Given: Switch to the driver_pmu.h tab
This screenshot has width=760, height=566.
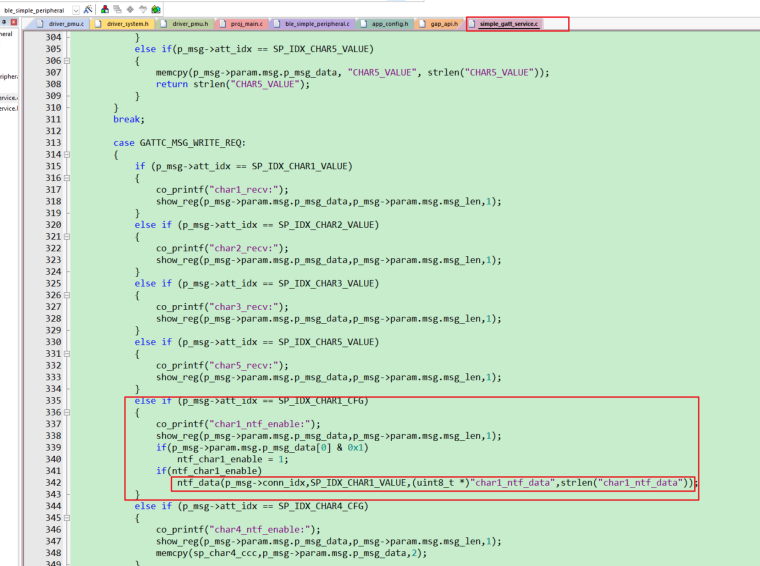Looking at the screenshot, I should pyautogui.click(x=185, y=24).
